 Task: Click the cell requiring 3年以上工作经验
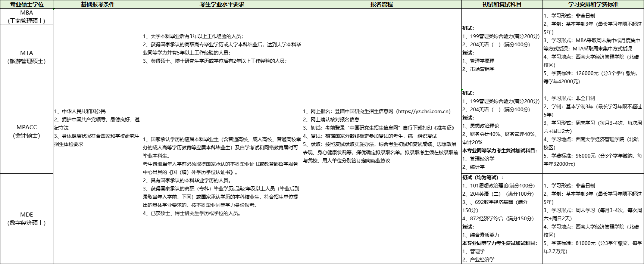click(222, 49)
